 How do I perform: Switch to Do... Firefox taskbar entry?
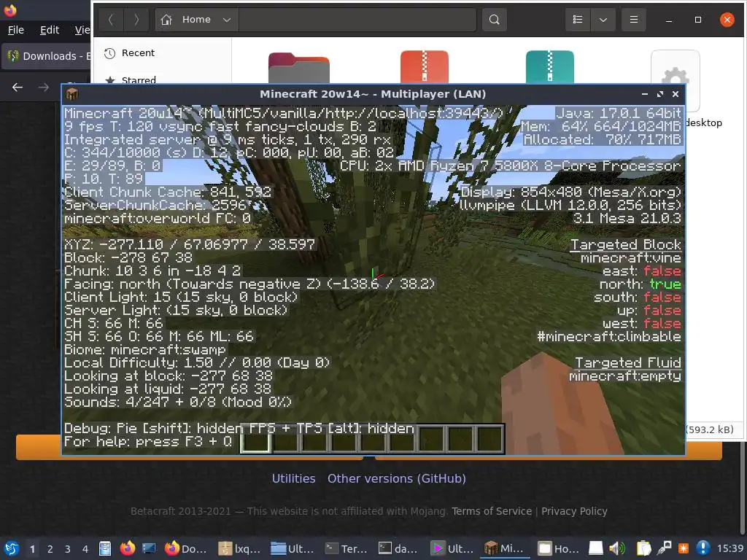(187, 548)
